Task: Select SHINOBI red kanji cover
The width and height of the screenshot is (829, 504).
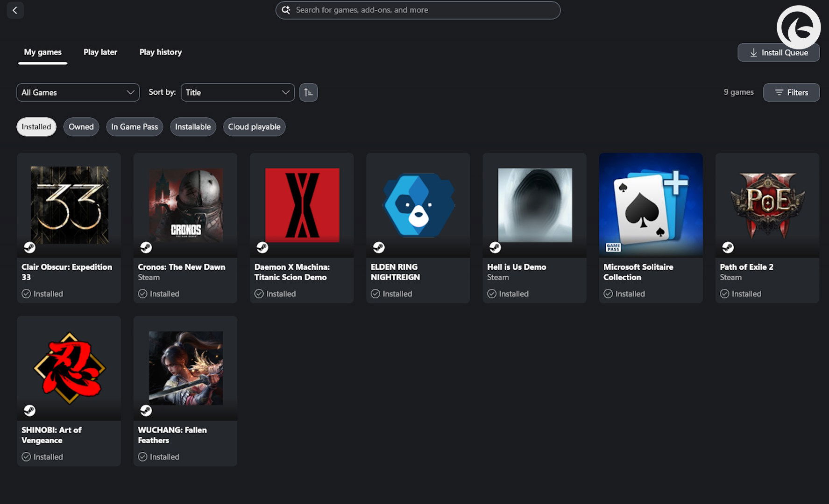Action: pos(69,368)
